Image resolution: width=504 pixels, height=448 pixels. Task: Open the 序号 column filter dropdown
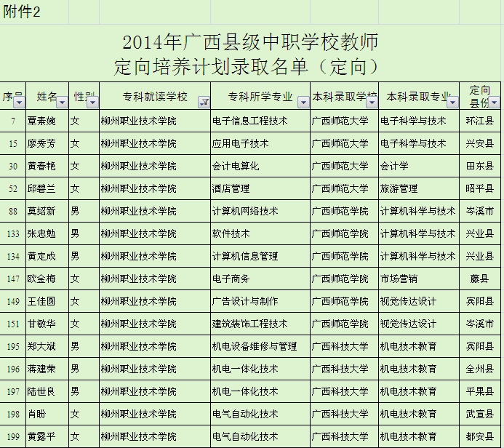click(20, 102)
